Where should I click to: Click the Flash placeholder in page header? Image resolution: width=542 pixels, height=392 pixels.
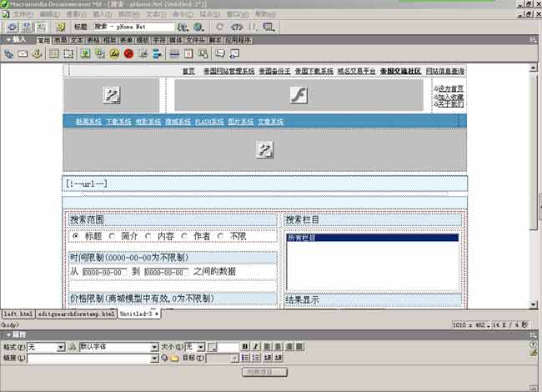pos(299,95)
